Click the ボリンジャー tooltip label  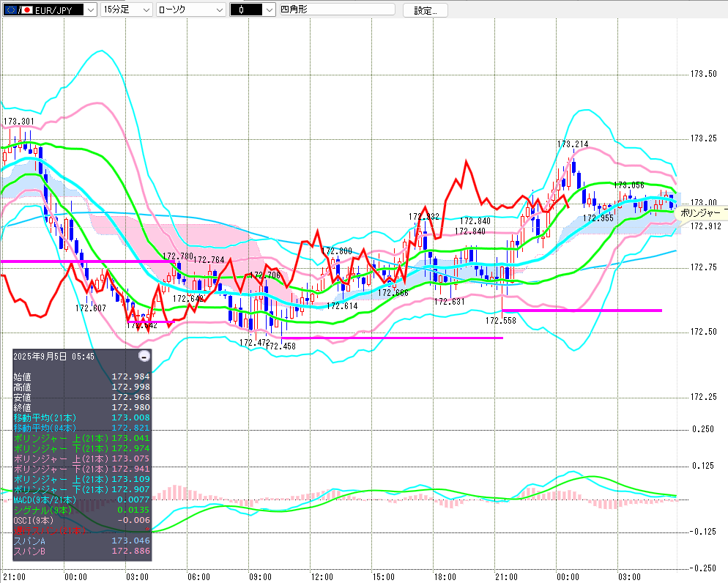pos(701,213)
